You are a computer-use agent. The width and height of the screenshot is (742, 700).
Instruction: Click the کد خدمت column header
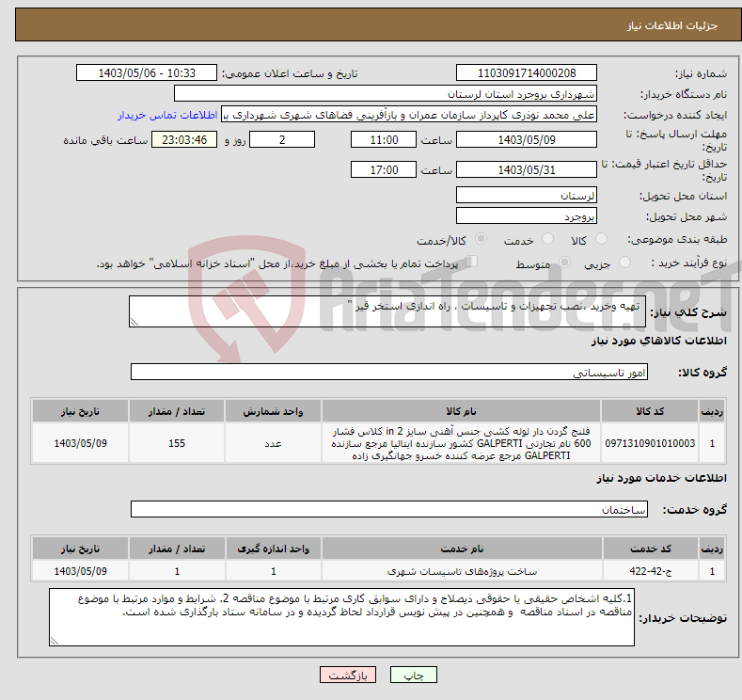tap(651, 549)
